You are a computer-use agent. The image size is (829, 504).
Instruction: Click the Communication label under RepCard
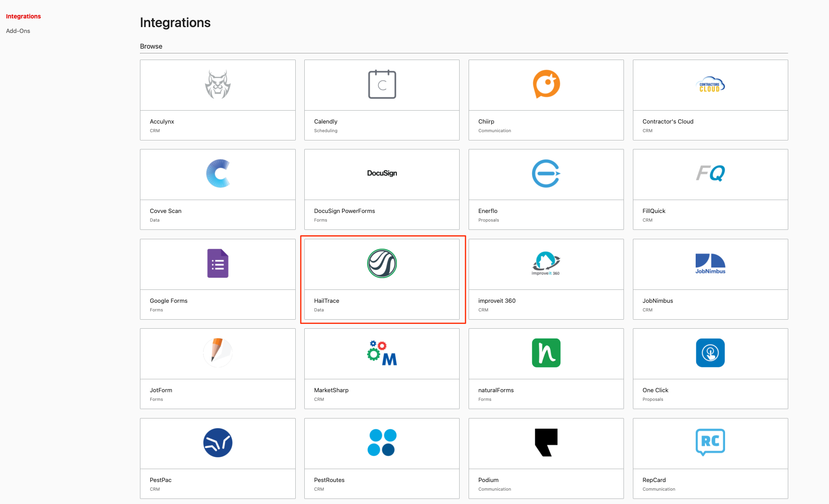point(659,489)
